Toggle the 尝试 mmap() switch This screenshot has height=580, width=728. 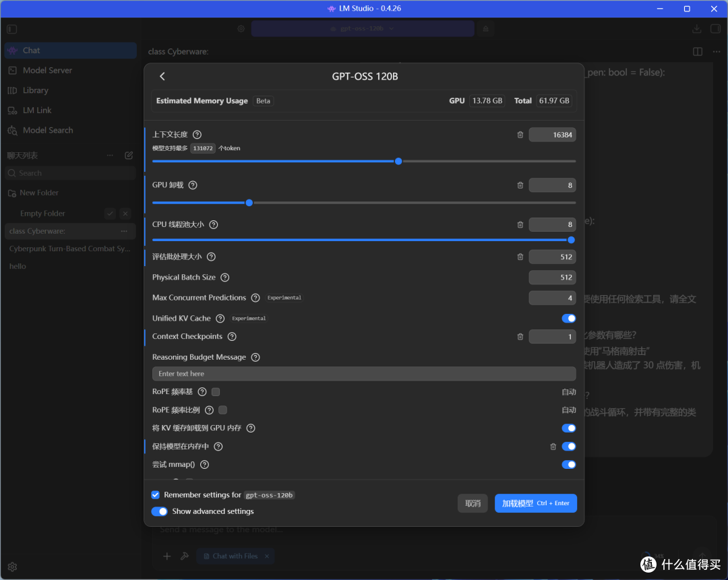coord(569,464)
